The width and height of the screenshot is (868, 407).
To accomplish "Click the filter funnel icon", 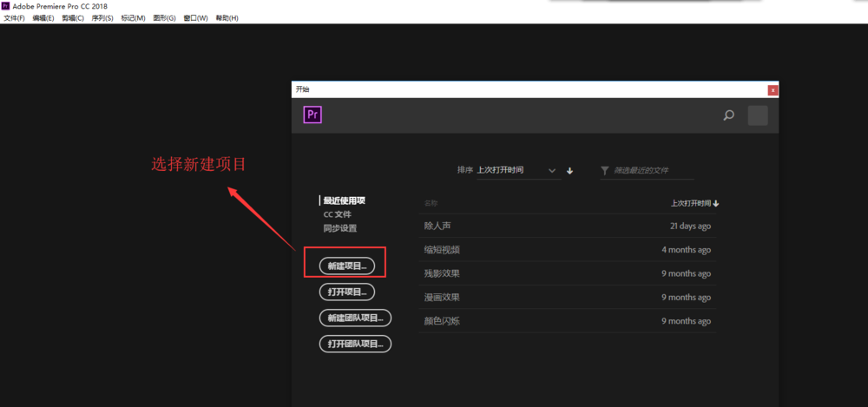I will click(605, 171).
